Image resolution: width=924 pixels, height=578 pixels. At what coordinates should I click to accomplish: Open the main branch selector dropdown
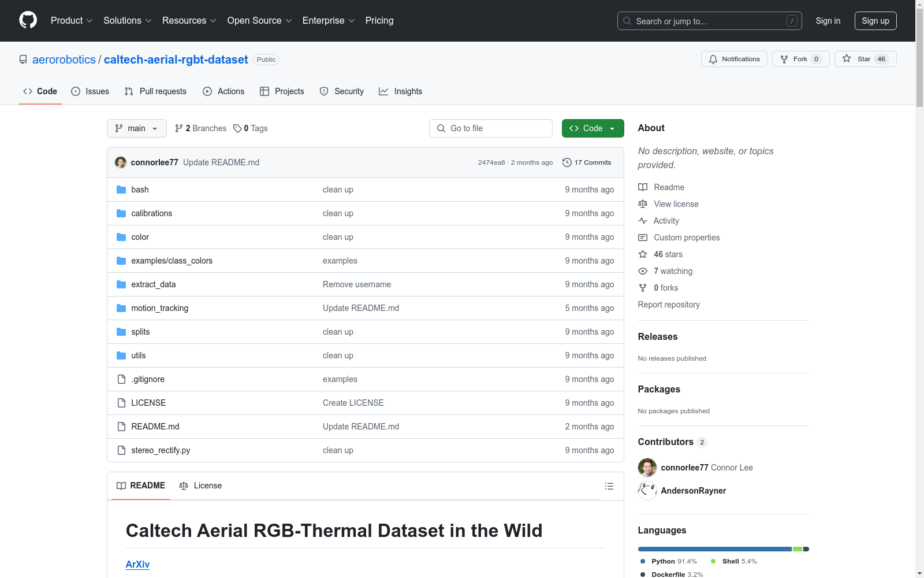point(137,128)
